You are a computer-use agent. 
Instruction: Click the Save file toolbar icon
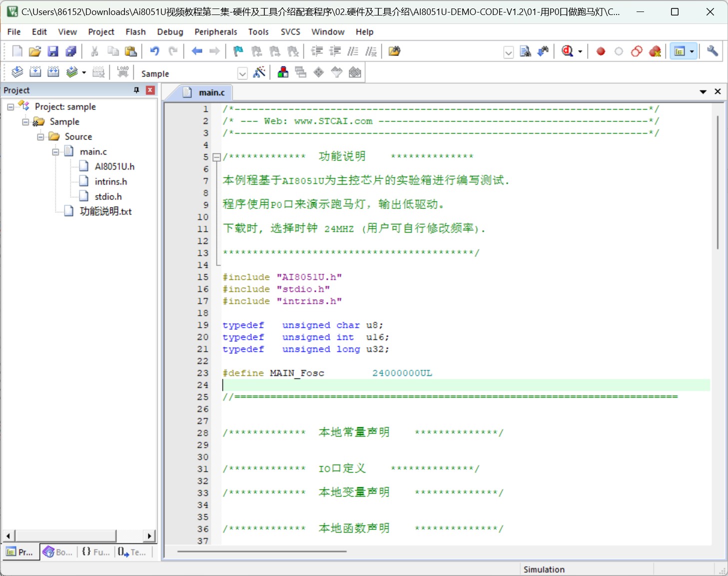pyautogui.click(x=53, y=51)
